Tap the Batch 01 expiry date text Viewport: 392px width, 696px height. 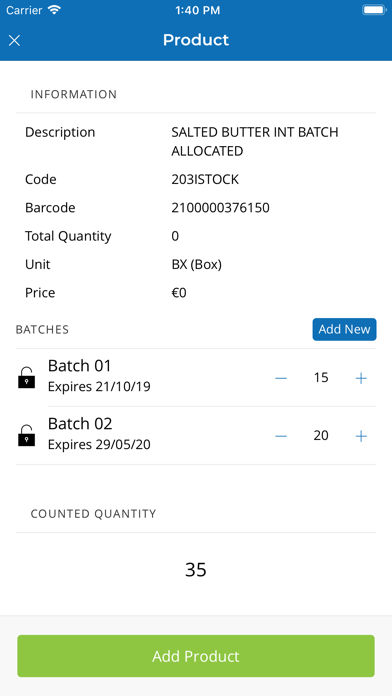pos(99,387)
